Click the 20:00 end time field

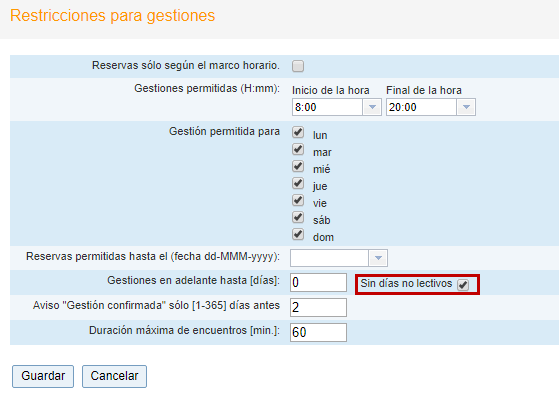pyautogui.click(x=421, y=107)
